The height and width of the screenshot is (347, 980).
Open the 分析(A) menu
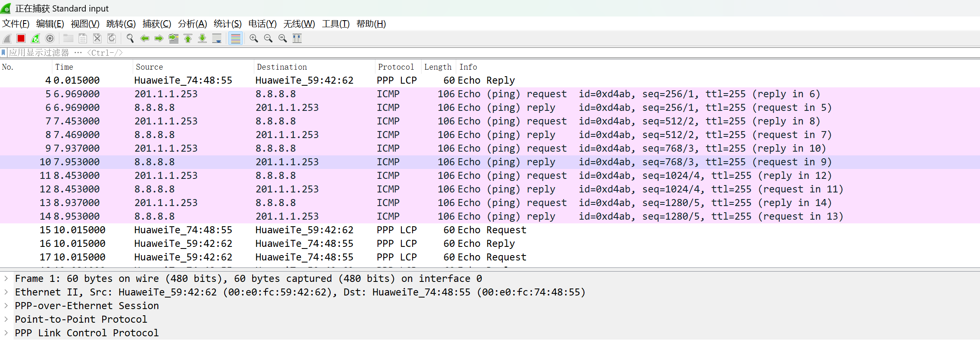(x=192, y=24)
